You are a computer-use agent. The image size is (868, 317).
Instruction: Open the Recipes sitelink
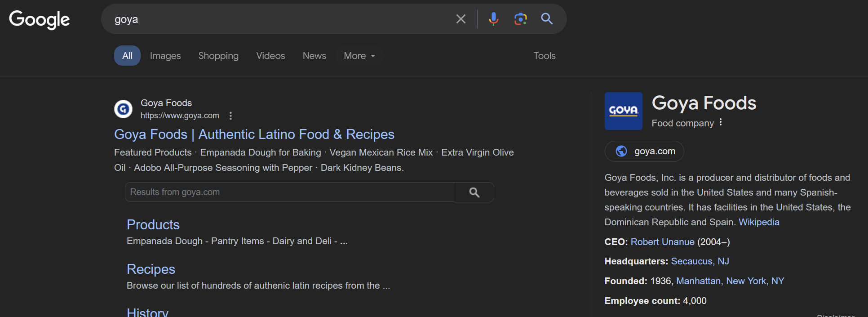click(x=151, y=269)
